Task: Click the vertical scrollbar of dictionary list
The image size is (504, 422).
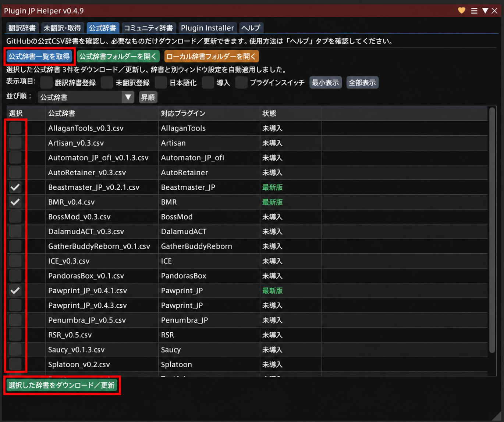Action: click(x=492, y=230)
